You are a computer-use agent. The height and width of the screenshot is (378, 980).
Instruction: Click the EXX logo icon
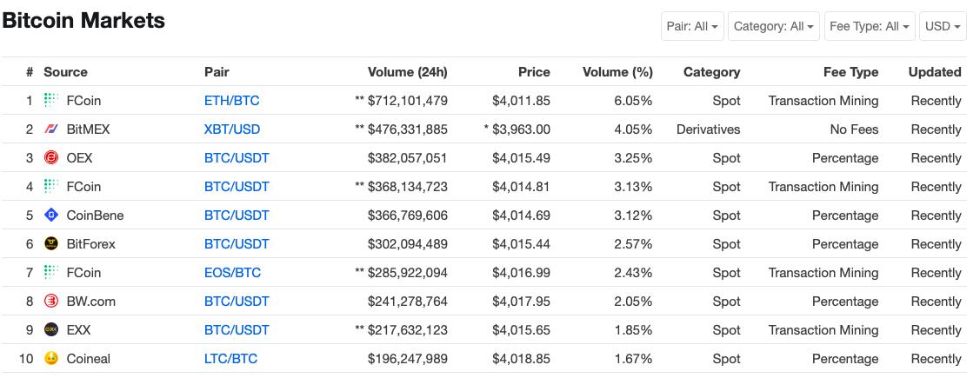pos(51,330)
